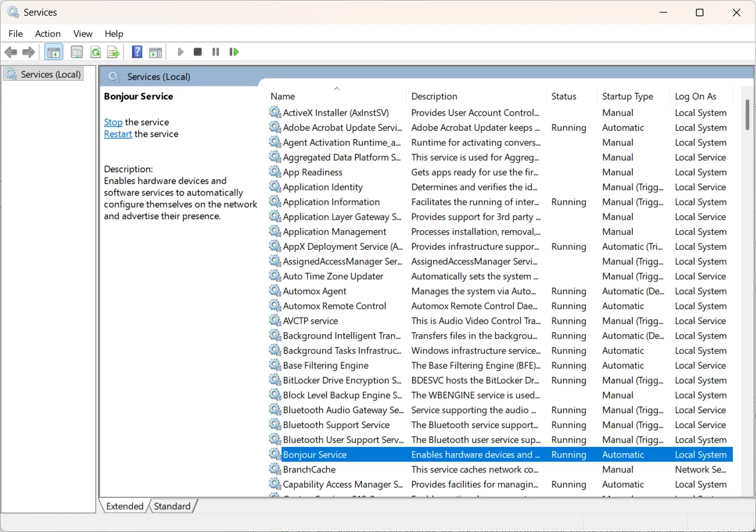The image size is (756, 532).
Task: Select BitLocker Drive Encryption Service row
Action: tap(501, 380)
